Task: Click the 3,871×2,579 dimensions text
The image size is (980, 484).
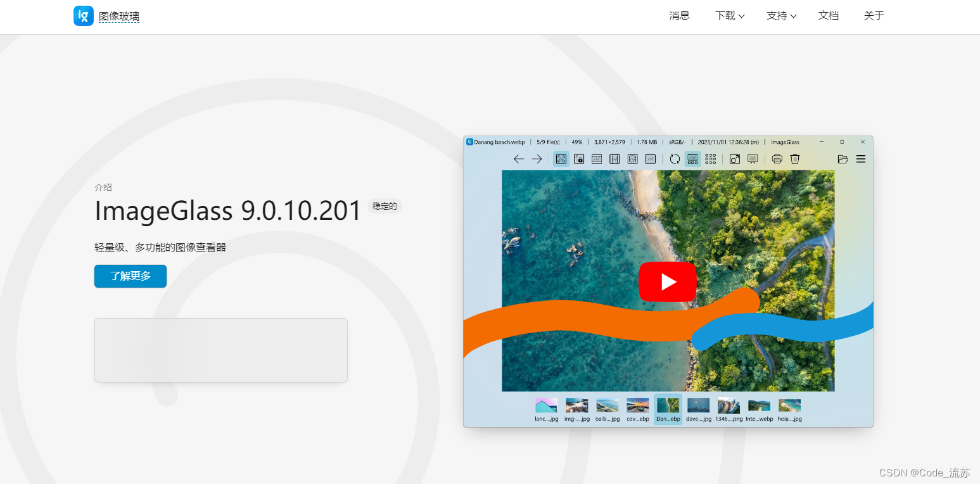Action: [609, 142]
